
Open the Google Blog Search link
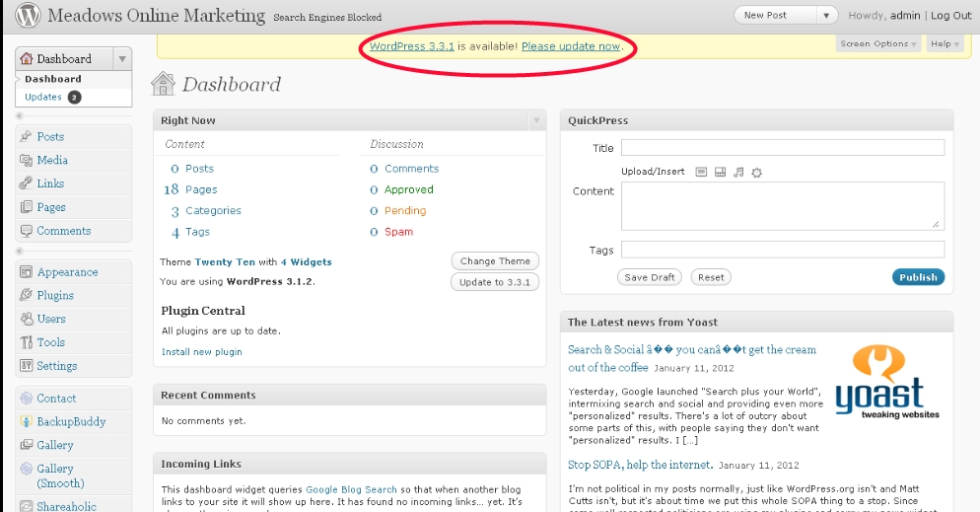click(351, 489)
